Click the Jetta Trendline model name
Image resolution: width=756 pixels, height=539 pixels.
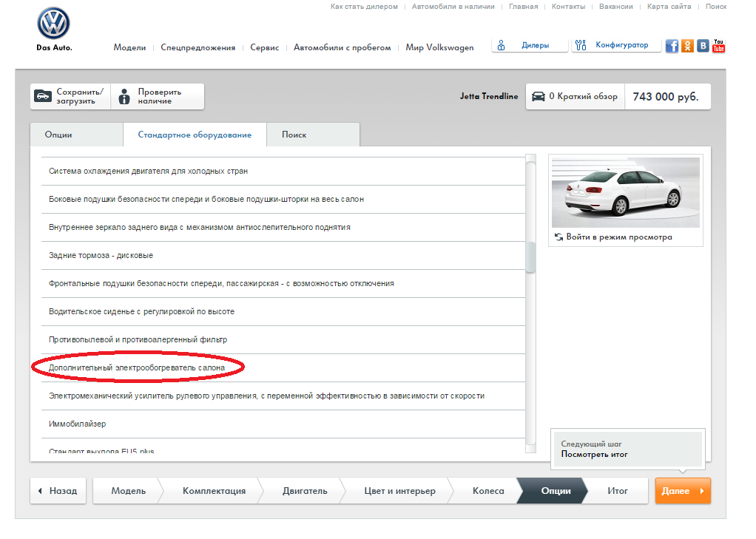coord(489,96)
